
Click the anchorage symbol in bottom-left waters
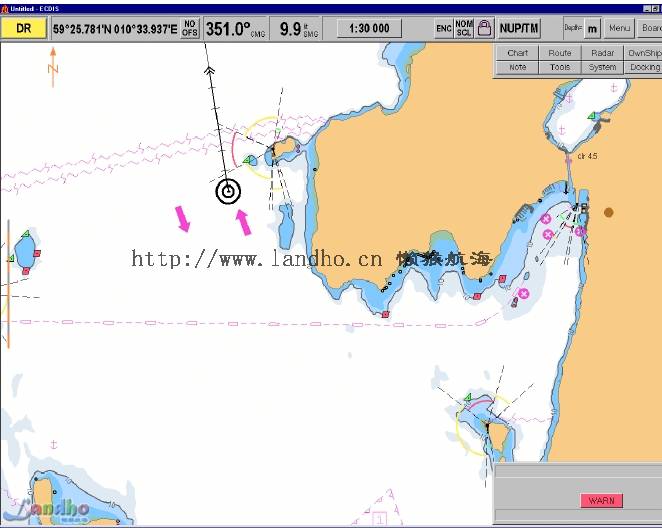click(54, 444)
